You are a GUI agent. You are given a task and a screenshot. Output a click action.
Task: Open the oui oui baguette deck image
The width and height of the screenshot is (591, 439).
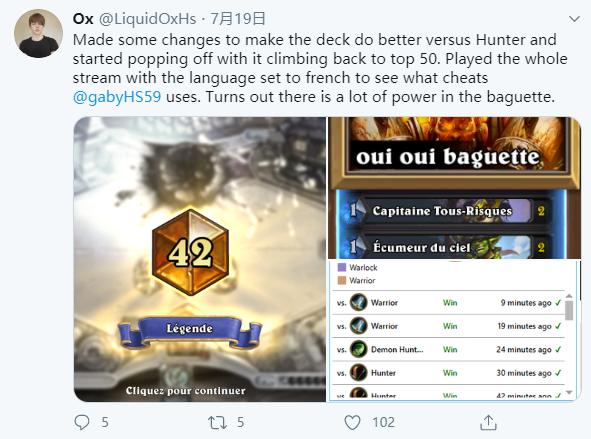pos(454,188)
